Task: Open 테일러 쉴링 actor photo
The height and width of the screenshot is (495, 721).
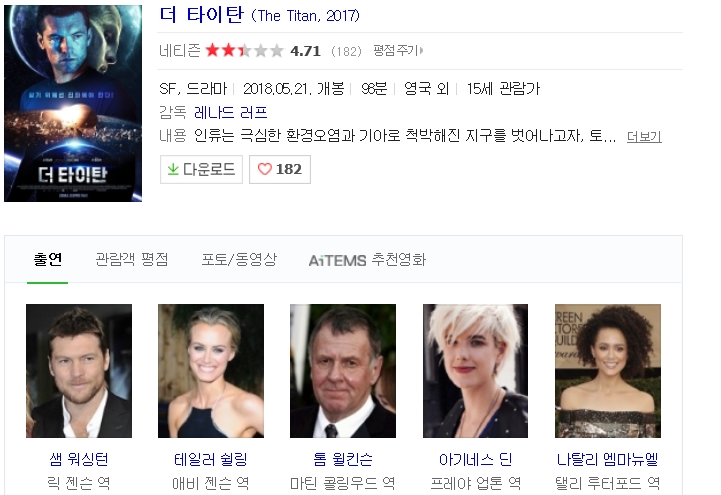Action: (x=211, y=371)
